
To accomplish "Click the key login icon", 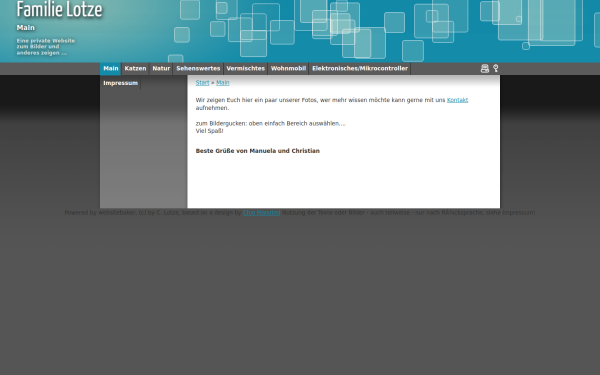I will coord(496,68).
